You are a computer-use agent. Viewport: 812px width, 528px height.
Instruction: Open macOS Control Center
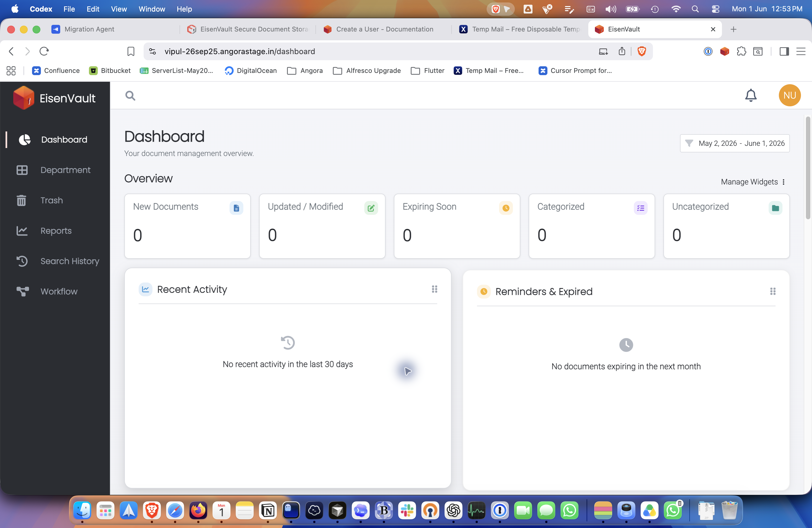pyautogui.click(x=715, y=9)
